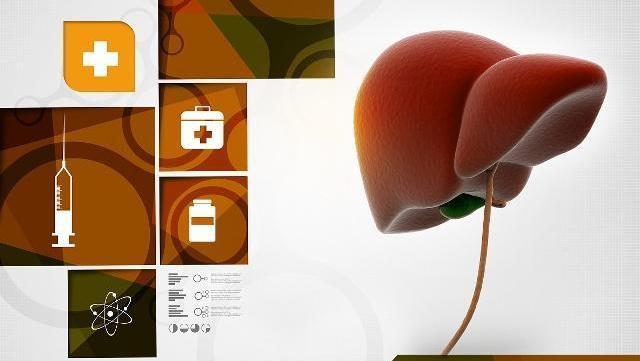Image resolution: width=640 pixels, height=361 pixels.
Task: Select the first aid kit icon
Action: coord(202,127)
